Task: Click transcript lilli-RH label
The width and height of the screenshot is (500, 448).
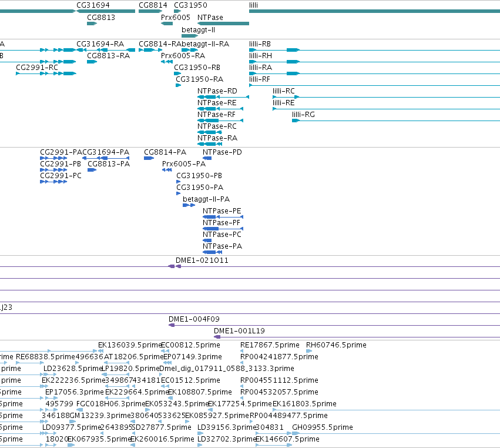Action: click(x=260, y=56)
